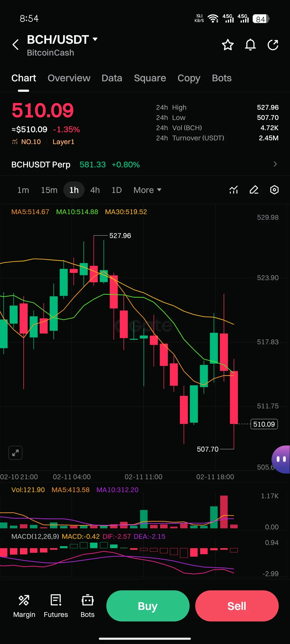The image size is (290, 644).
Task: Tap the red Sell button
Action: pyautogui.click(x=237, y=606)
